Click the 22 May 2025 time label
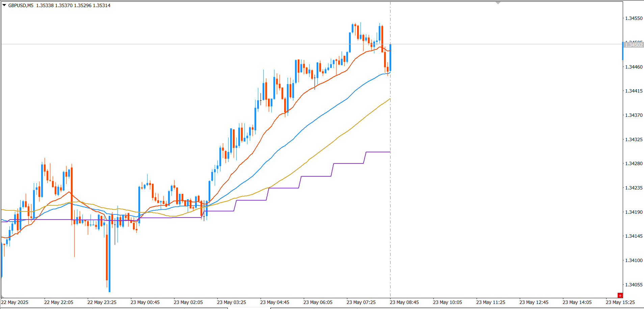This screenshot has width=644, height=309. [x=15, y=302]
